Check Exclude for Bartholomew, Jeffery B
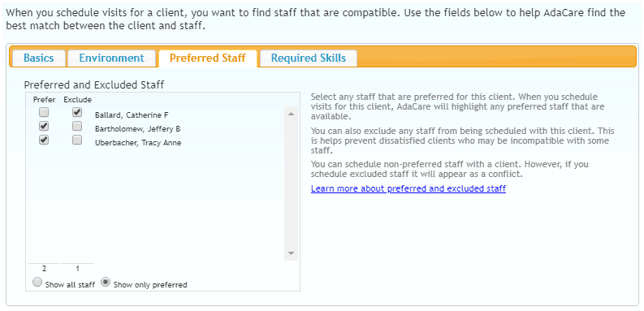This screenshot has height=311, width=644. [x=77, y=126]
